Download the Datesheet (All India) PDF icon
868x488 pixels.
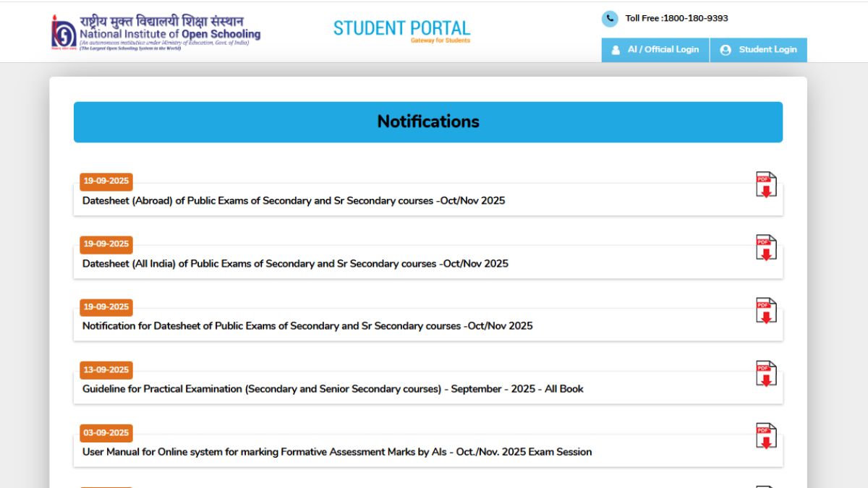[x=766, y=247]
